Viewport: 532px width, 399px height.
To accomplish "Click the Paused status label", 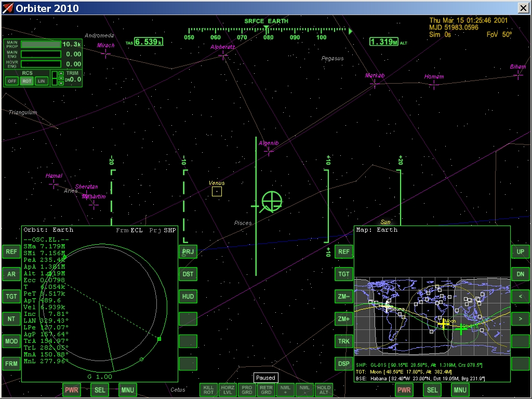I will click(x=265, y=378).
